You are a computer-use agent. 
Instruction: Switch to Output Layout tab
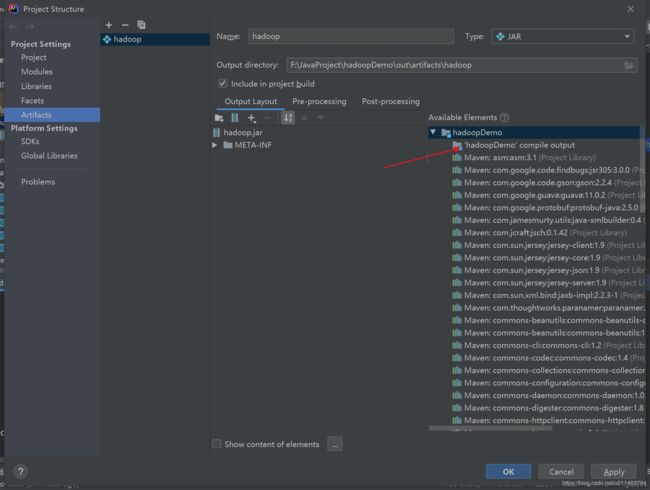coord(250,102)
